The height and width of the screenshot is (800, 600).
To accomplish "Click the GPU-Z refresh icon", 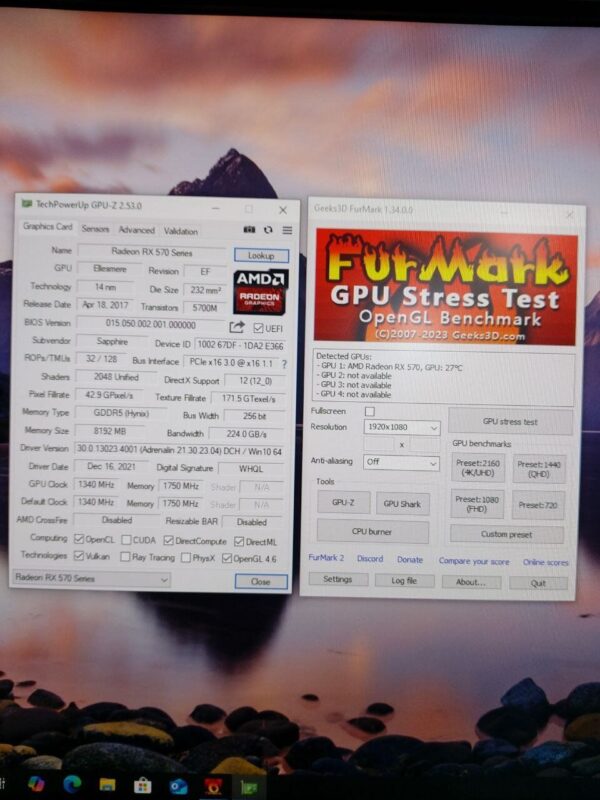I will [x=268, y=230].
